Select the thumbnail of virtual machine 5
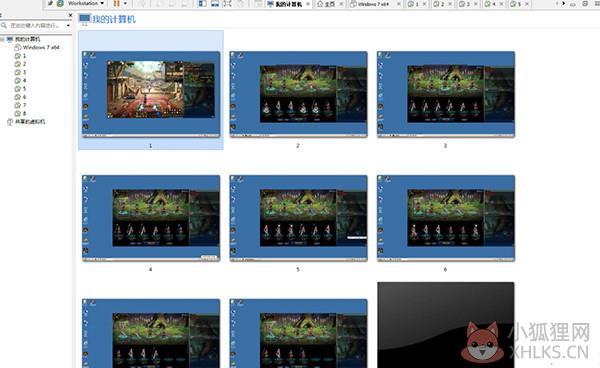 click(298, 218)
